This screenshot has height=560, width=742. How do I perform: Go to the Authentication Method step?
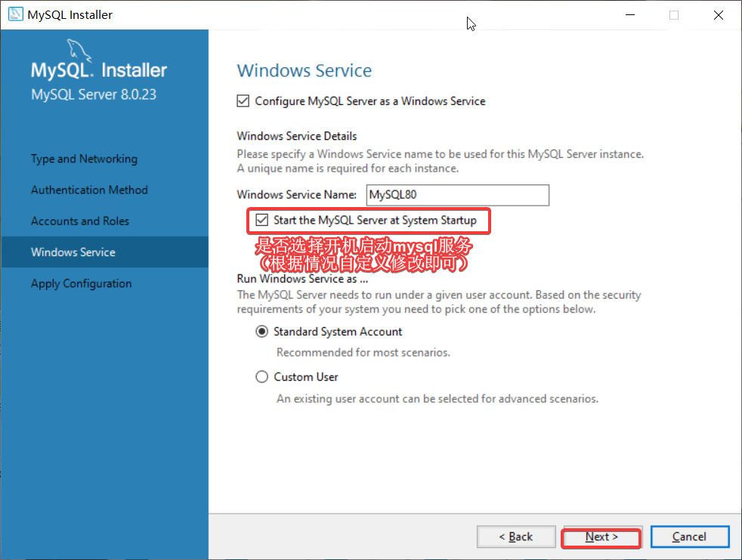click(x=89, y=190)
